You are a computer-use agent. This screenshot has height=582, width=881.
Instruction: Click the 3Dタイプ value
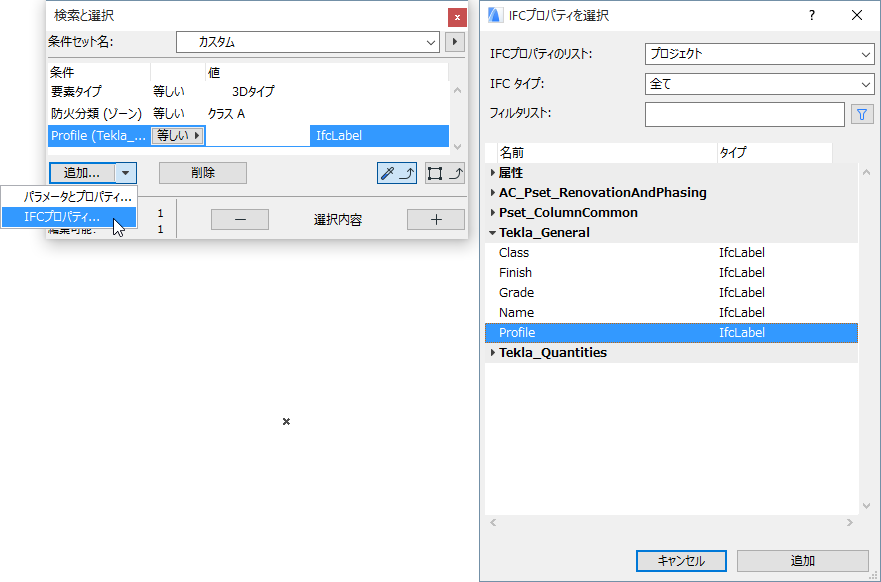point(253,92)
